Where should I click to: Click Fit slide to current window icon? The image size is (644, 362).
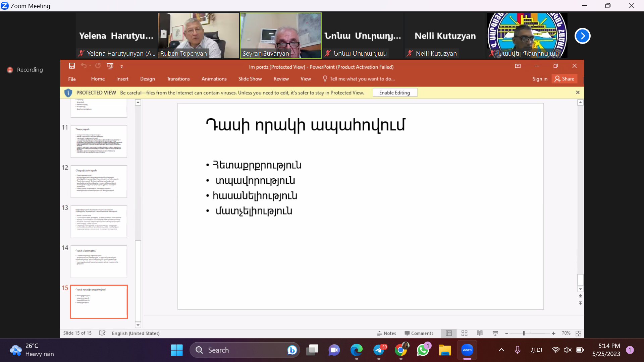[x=578, y=333]
